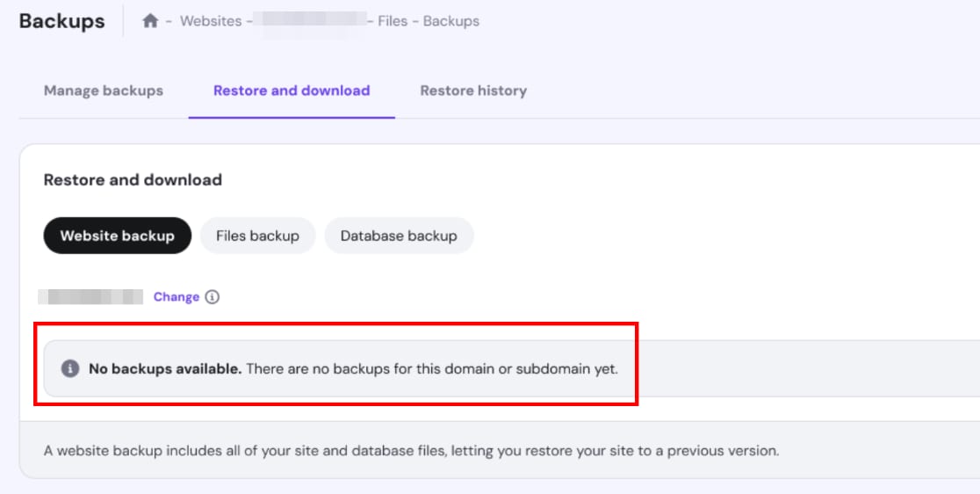Go to Websites in the breadcrumb
Viewport: 980px width, 494px height.
pos(211,21)
